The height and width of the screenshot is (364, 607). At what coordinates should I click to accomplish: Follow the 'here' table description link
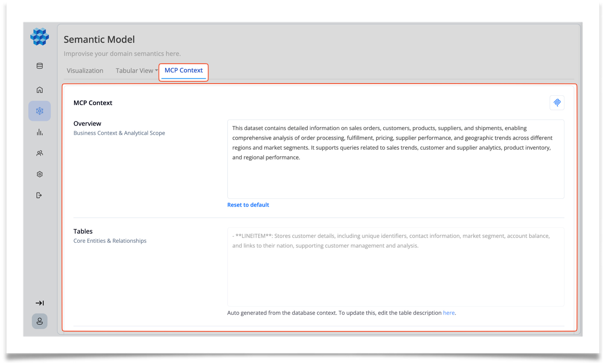[449, 313]
